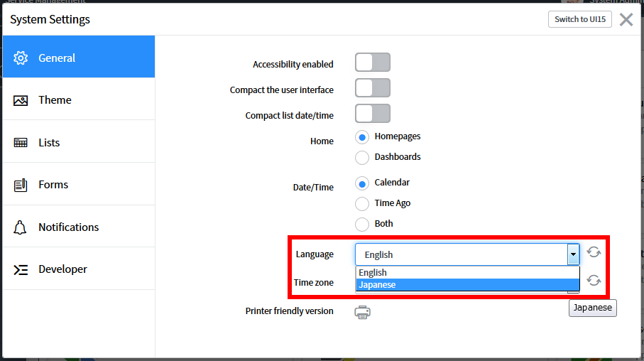Click the 'System Settings' title text
Viewport: 644px width, 361px height.
tap(50, 19)
